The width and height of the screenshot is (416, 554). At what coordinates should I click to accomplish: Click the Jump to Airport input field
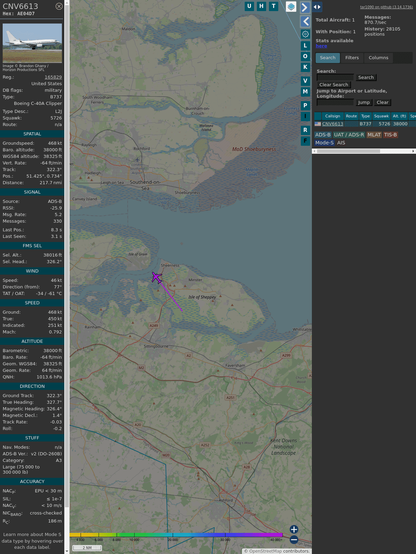tap(335, 102)
